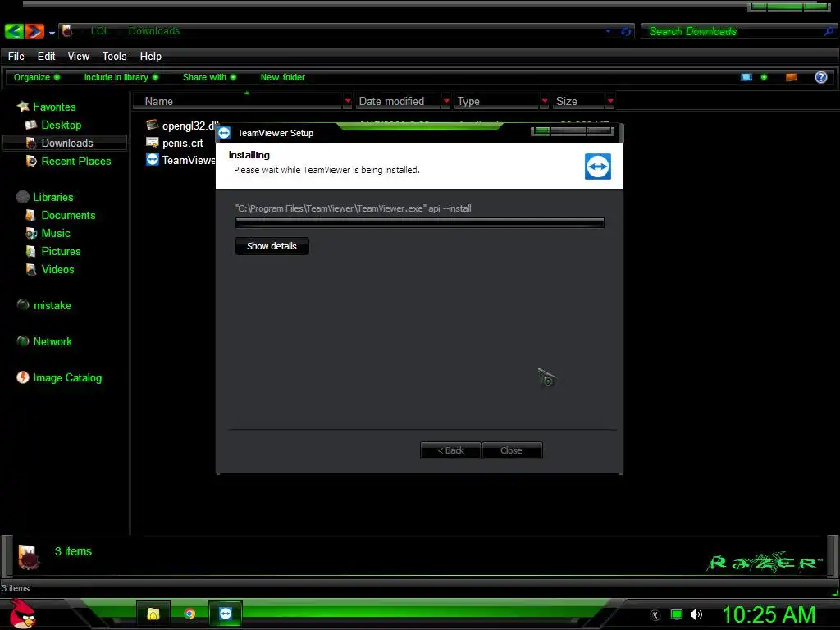Change the view using the views icon
This screenshot has width=840, height=630.
[746, 77]
